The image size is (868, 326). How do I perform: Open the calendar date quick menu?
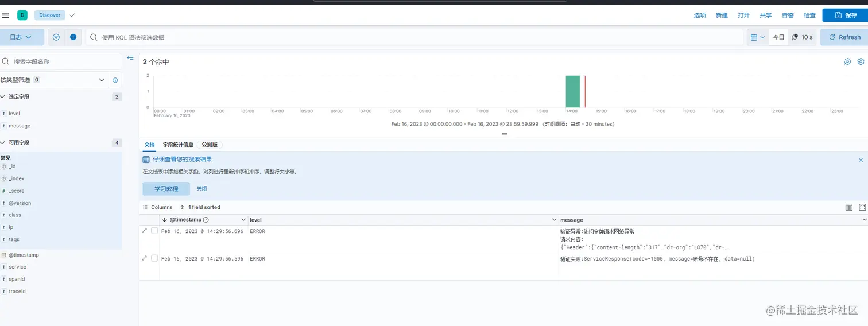[x=758, y=37]
